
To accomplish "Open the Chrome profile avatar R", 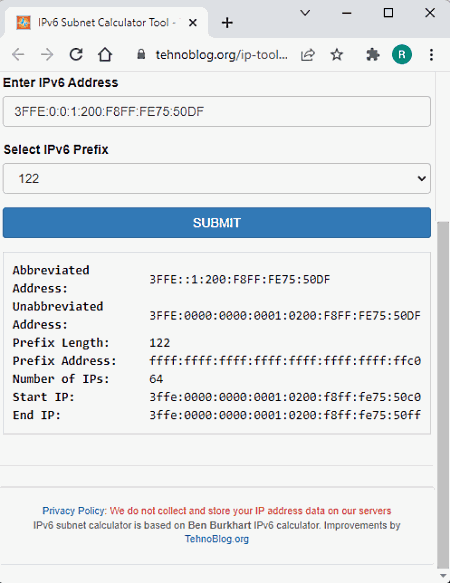I will (x=402, y=55).
